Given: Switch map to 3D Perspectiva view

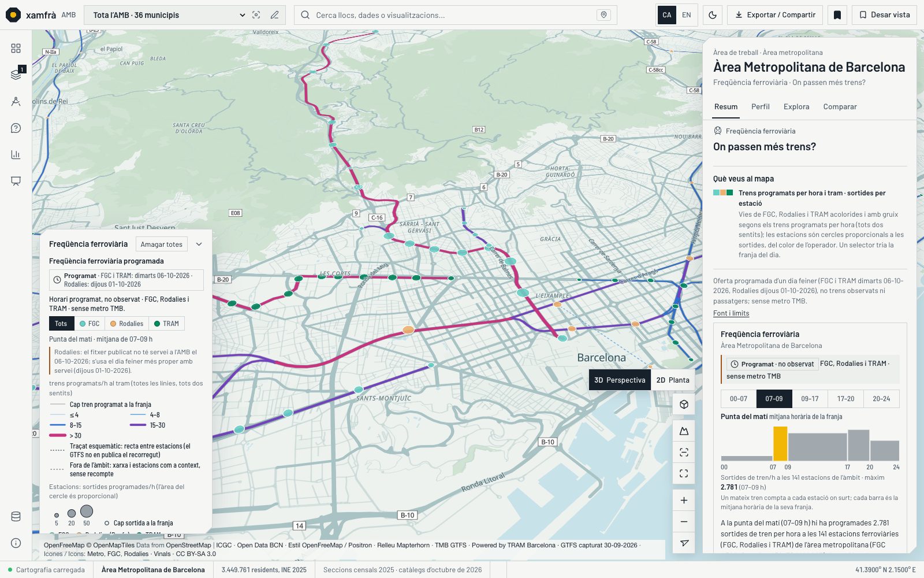Looking at the screenshot, I should (620, 380).
